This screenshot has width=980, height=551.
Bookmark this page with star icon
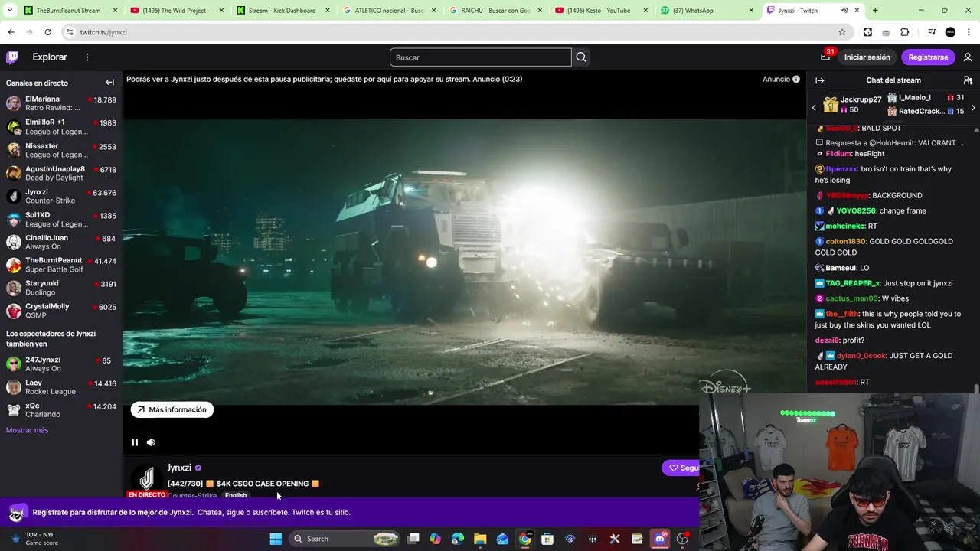point(842,32)
